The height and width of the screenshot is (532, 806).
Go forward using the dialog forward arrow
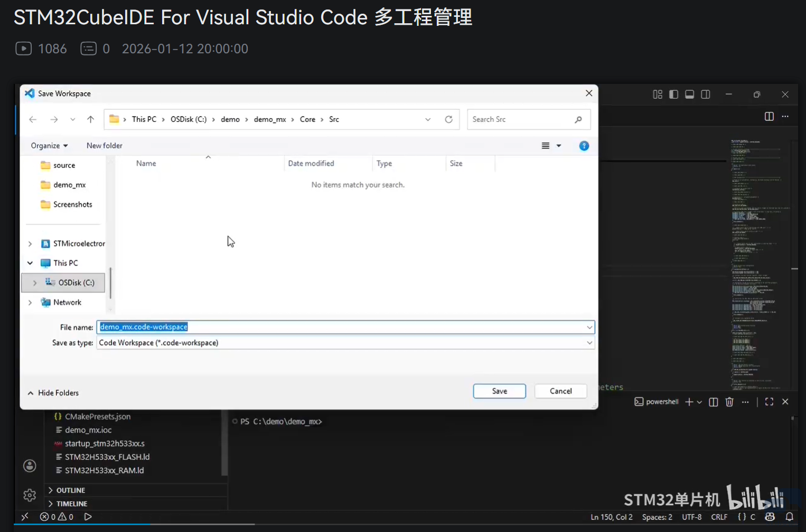54,119
